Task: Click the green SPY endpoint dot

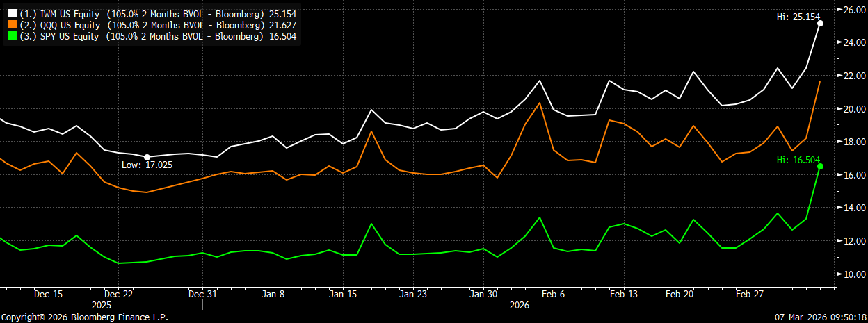Action: [821, 166]
